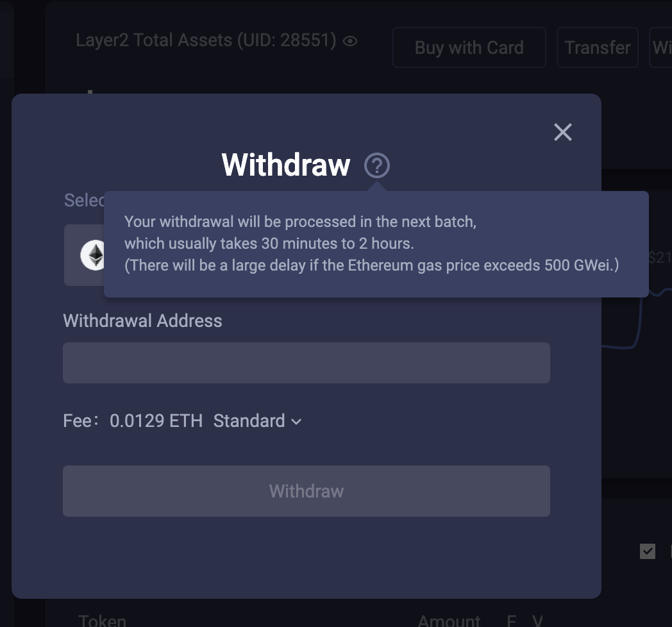Image resolution: width=672 pixels, height=627 pixels.
Task: Click the Ethereum token logo in the selector
Action: 95,255
